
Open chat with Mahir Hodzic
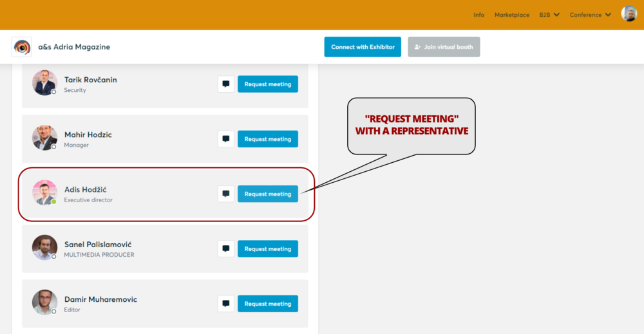[x=226, y=139]
